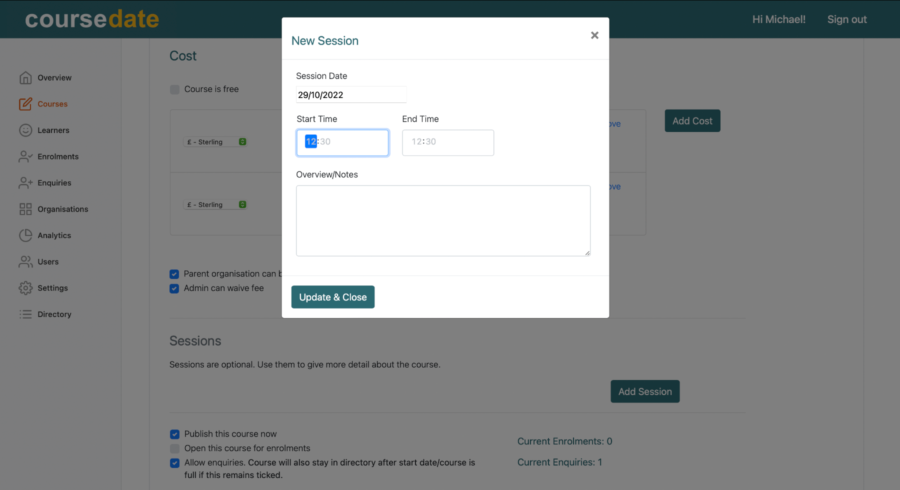Click the Enrolments person icon
The width and height of the screenshot is (900, 490).
25,157
